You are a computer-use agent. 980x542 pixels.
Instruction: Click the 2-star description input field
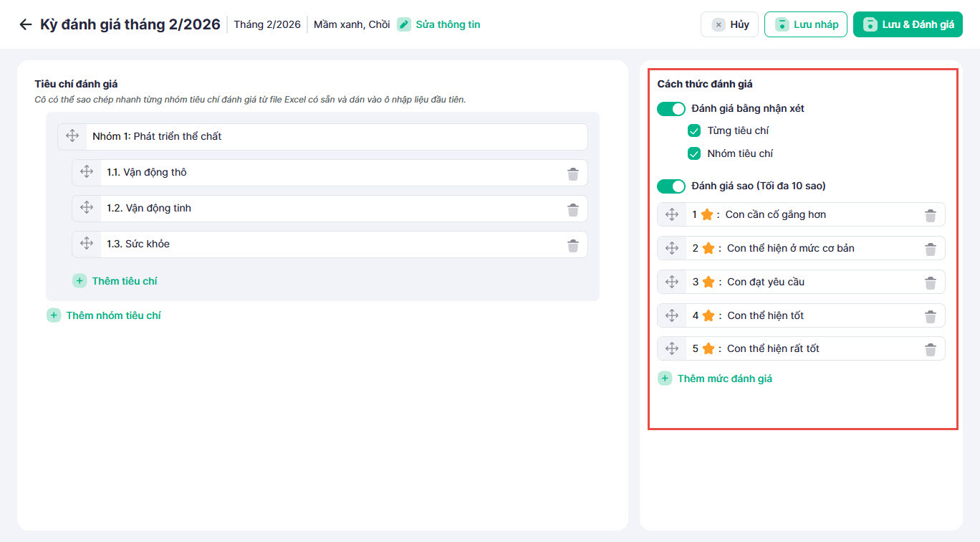point(817,248)
